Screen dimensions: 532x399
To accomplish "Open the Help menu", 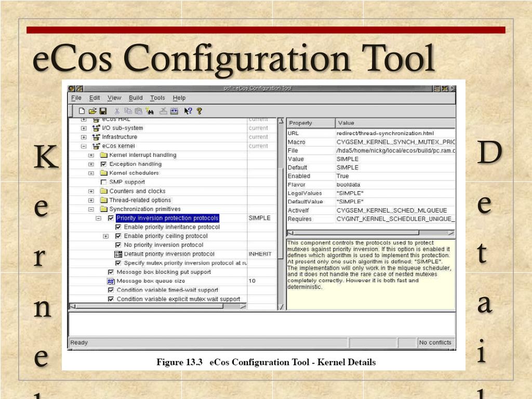I will pyautogui.click(x=179, y=98).
